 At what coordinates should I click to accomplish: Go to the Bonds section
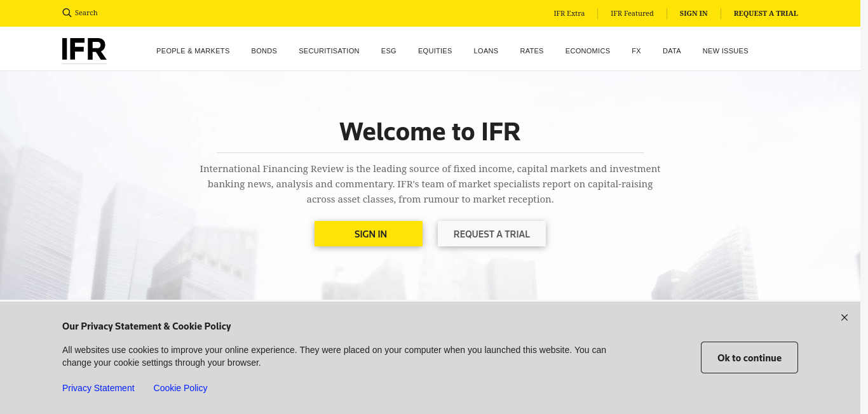click(264, 51)
